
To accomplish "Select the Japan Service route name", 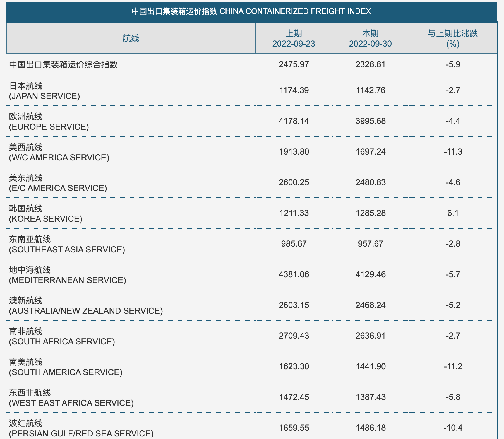I will [x=44, y=91].
